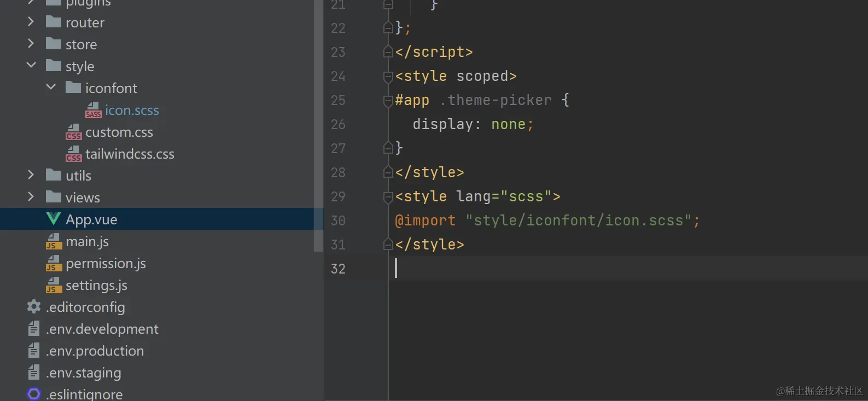Screen dimensions: 868x401
Task: Click the utils folder icon
Action: tap(54, 175)
